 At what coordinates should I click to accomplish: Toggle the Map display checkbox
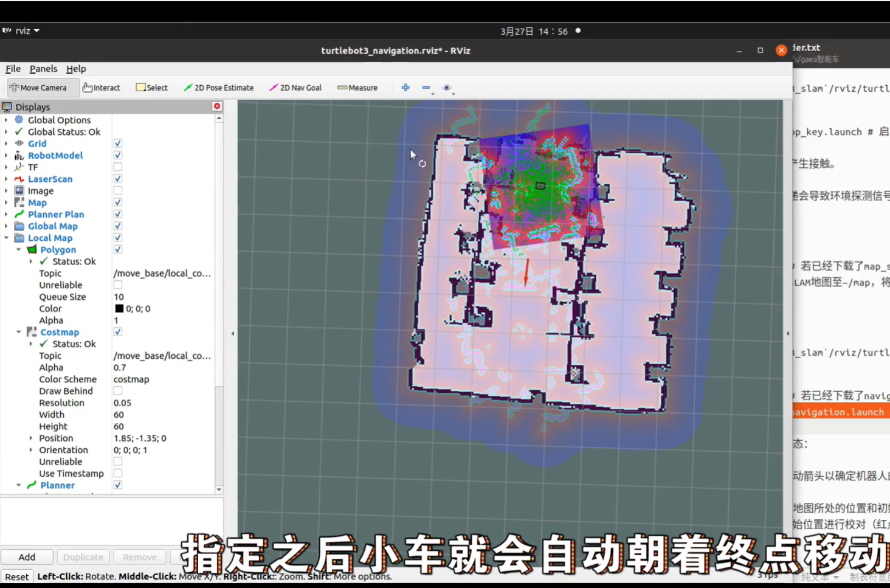(x=118, y=202)
